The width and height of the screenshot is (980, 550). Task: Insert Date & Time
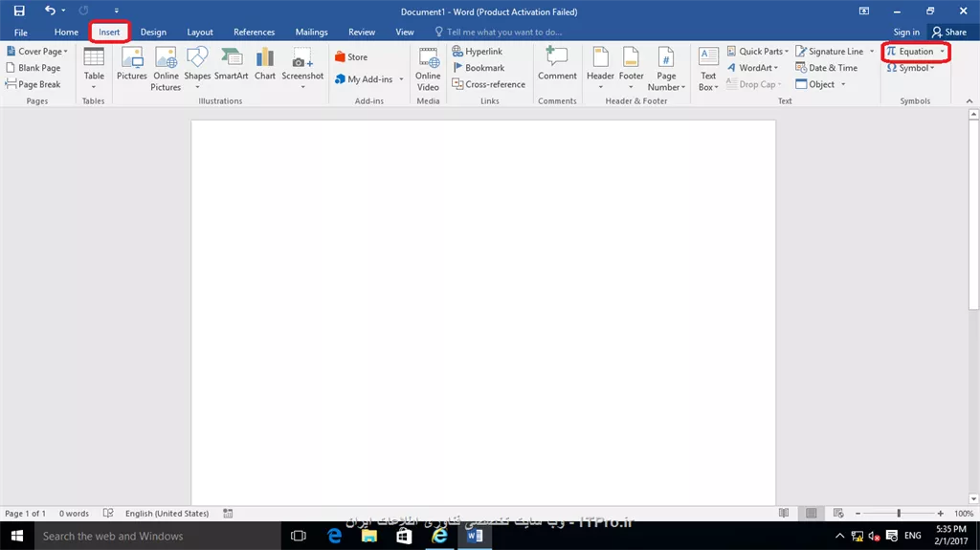click(x=826, y=68)
